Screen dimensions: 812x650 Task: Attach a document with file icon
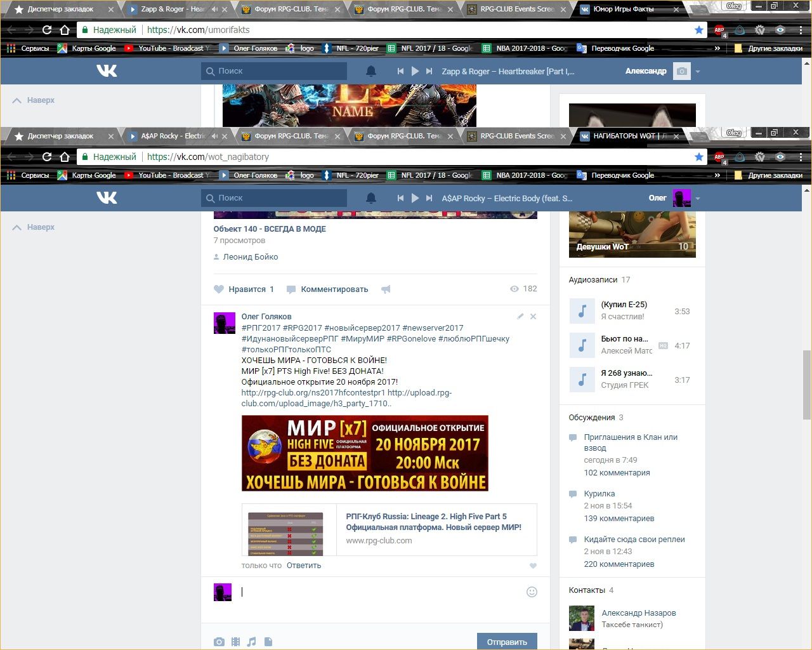(268, 642)
